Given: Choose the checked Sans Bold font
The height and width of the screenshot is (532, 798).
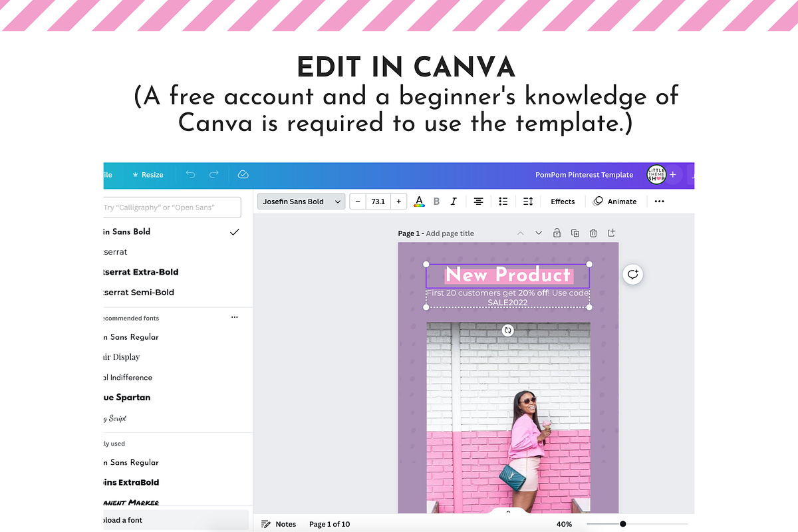Looking at the screenshot, I should [x=172, y=231].
